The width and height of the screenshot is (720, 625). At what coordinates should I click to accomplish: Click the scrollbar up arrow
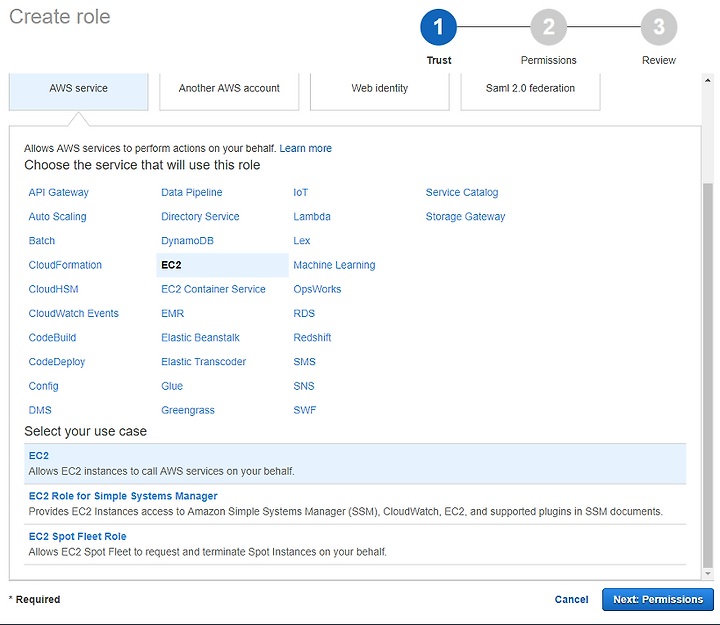point(708,80)
